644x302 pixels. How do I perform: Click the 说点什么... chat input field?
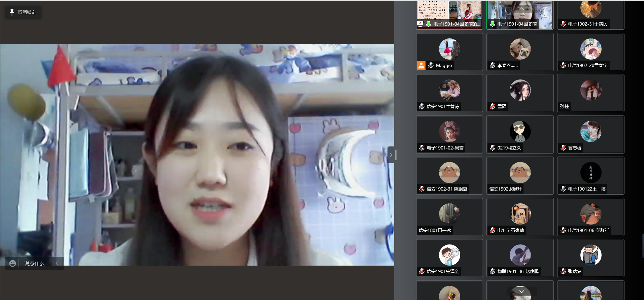point(36,263)
